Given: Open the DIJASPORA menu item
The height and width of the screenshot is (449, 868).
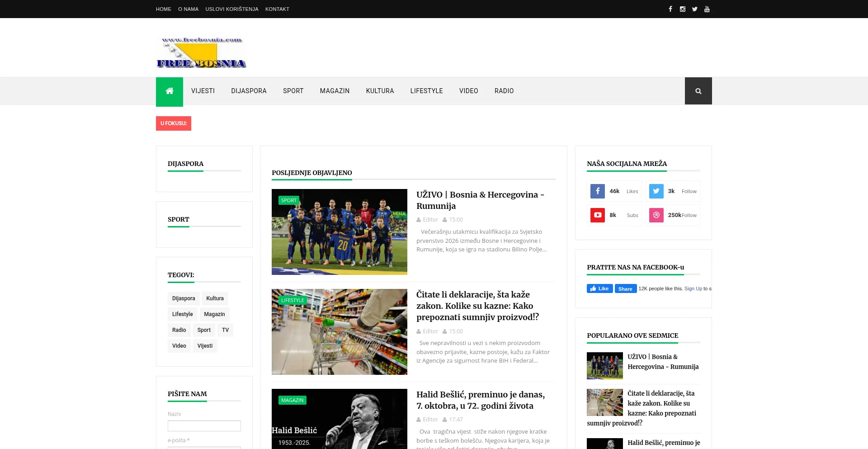Looking at the screenshot, I should (249, 91).
